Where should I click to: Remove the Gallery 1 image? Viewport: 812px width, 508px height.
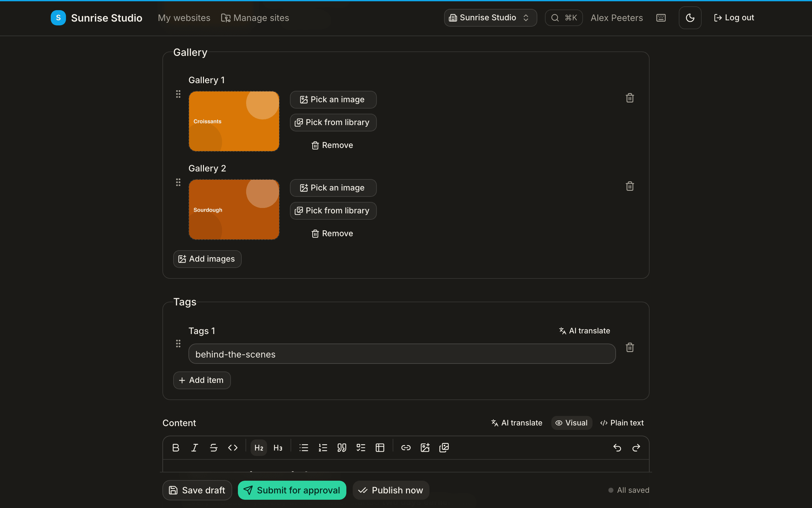[x=332, y=145]
